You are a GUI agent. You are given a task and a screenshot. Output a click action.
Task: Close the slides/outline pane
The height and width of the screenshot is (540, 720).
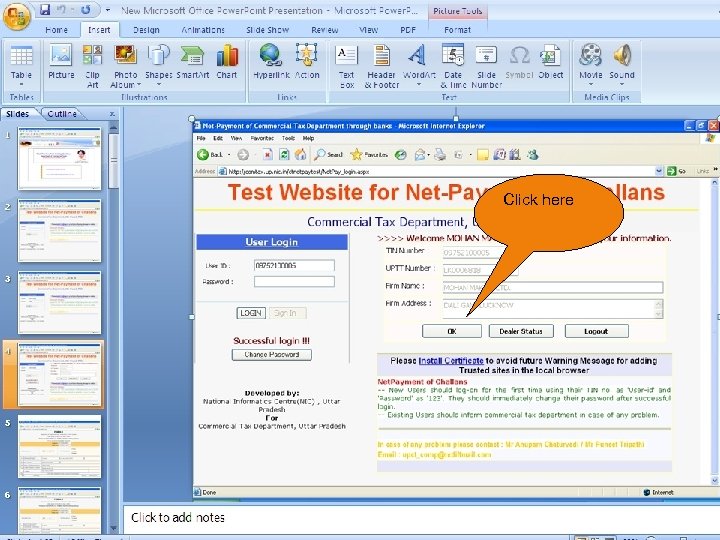click(112, 113)
